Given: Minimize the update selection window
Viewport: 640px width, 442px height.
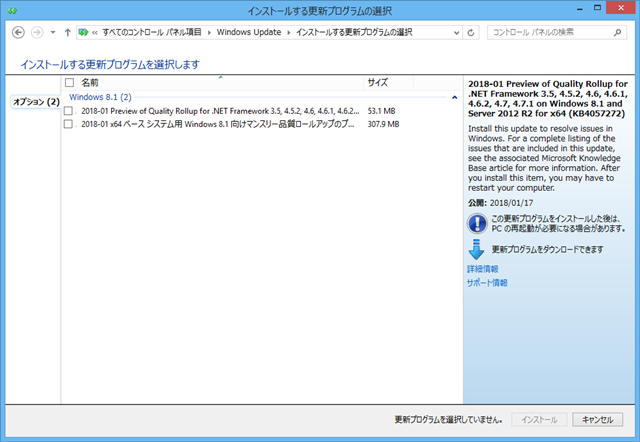Looking at the screenshot, I should (580, 8).
